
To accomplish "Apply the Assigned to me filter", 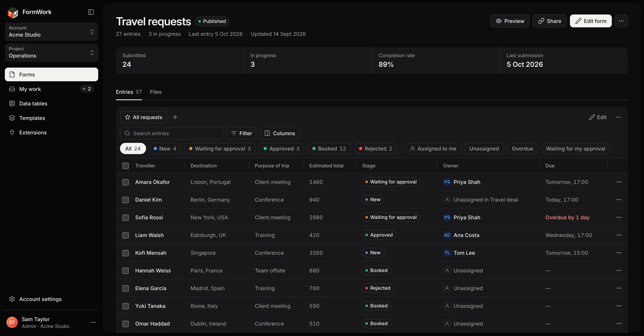I will [433, 148].
